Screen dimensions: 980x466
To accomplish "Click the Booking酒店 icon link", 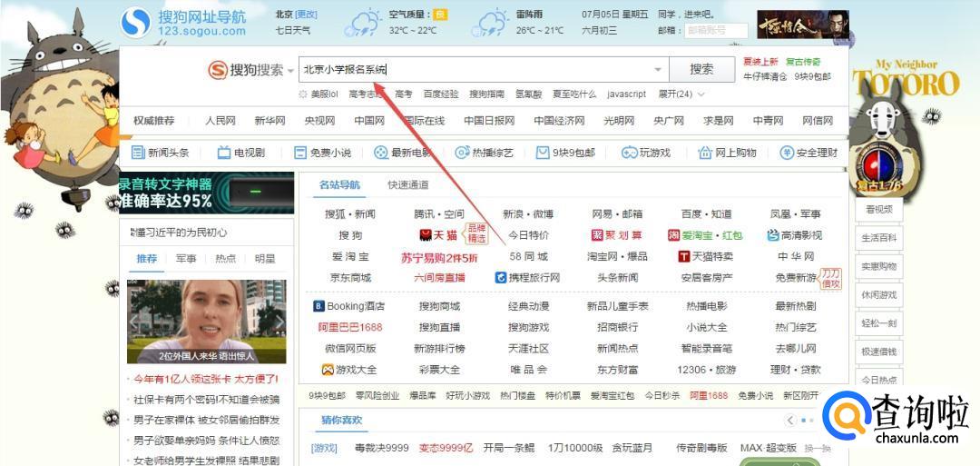I will 318,306.
